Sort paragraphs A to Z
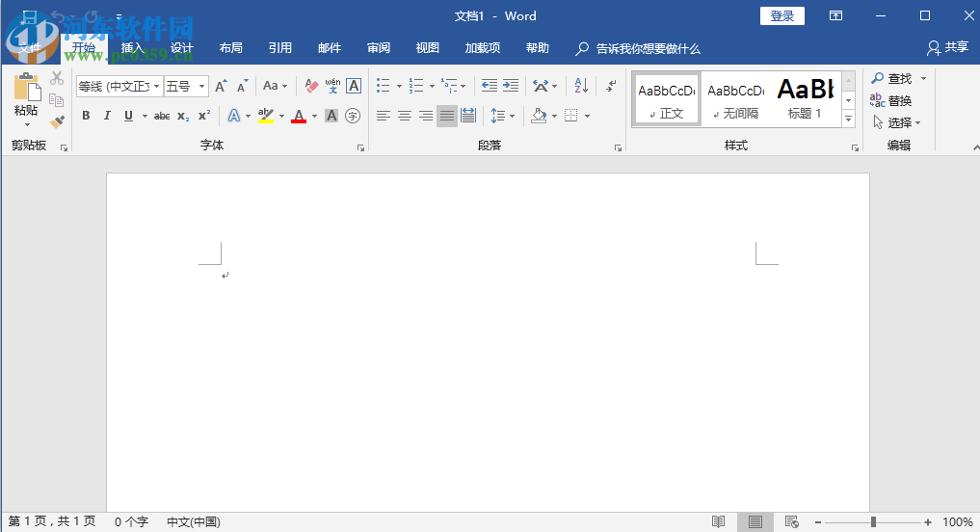This screenshot has width=980, height=532. [581, 86]
